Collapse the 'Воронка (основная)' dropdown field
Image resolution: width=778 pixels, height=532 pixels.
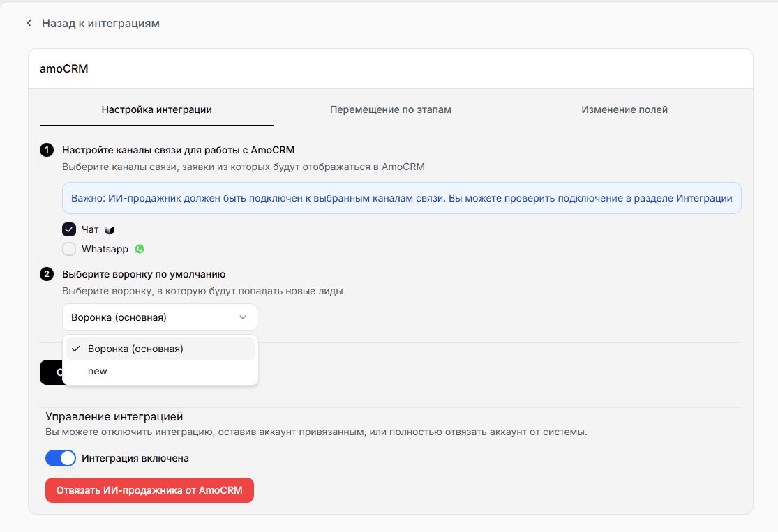(159, 317)
